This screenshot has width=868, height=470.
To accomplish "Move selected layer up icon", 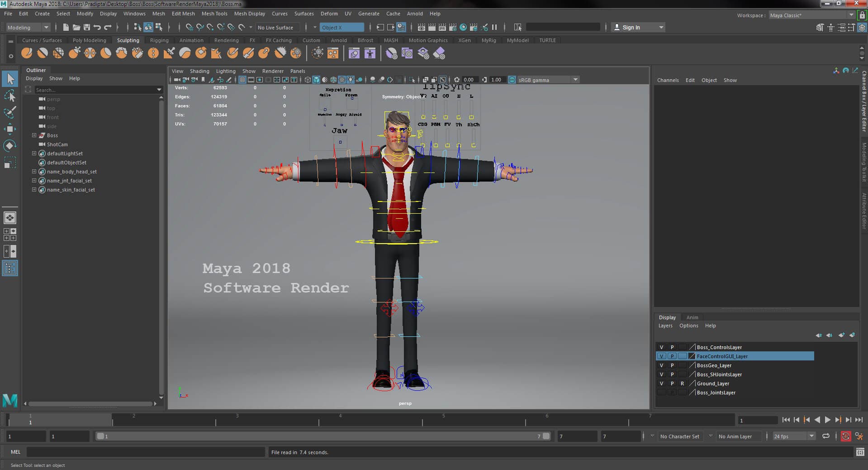I will 818,335.
